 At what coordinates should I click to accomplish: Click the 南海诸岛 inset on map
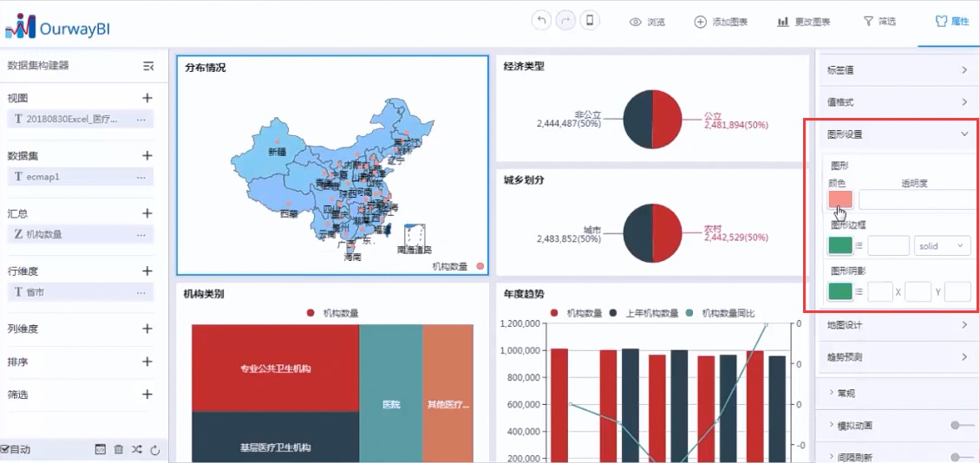pos(415,238)
